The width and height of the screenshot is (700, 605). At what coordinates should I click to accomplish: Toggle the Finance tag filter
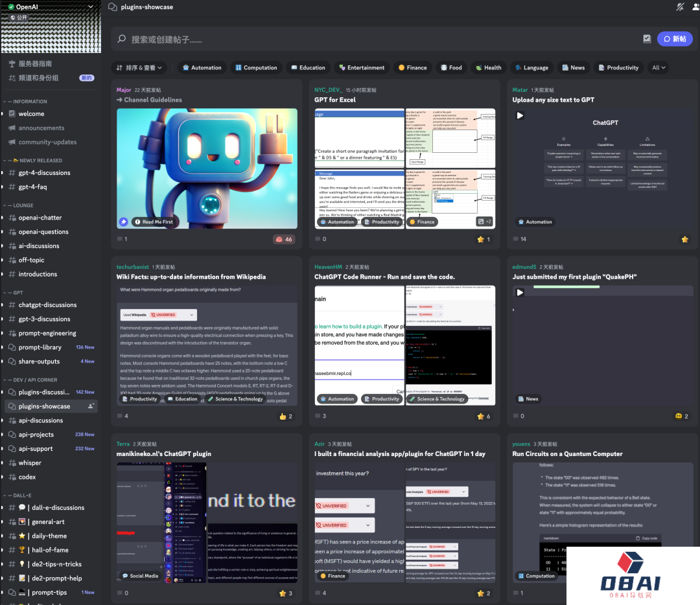tap(412, 67)
